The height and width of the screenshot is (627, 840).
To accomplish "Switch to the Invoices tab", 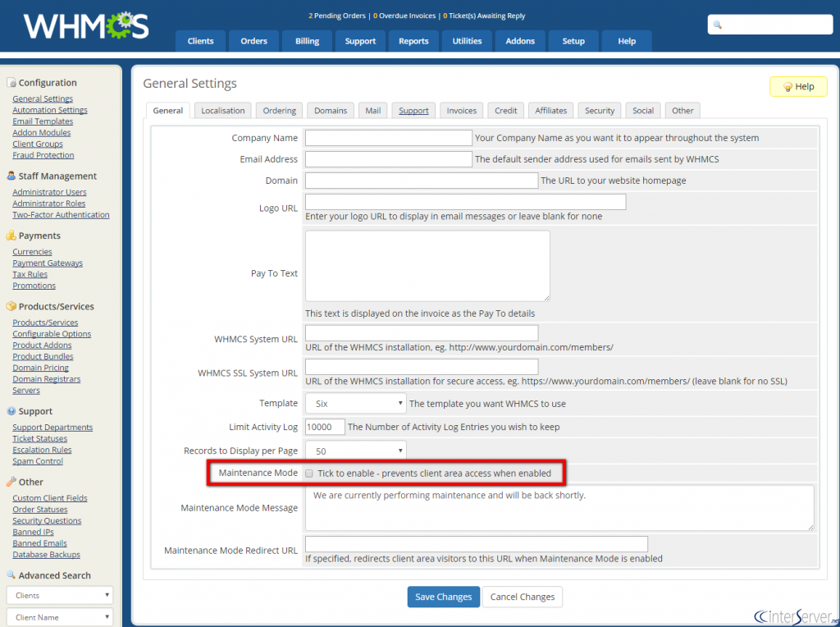I will pyautogui.click(x=461, y=111).
